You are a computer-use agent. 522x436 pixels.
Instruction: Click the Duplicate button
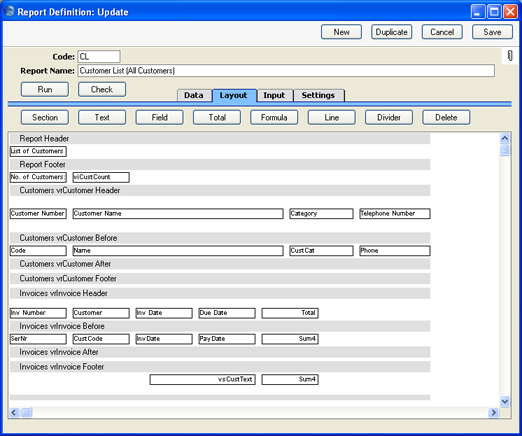392,32
